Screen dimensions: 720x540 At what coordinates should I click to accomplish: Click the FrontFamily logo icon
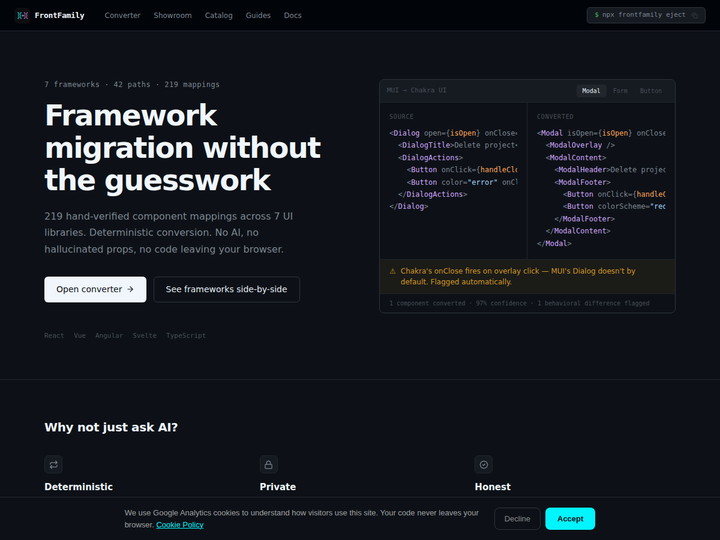point(22,15)
